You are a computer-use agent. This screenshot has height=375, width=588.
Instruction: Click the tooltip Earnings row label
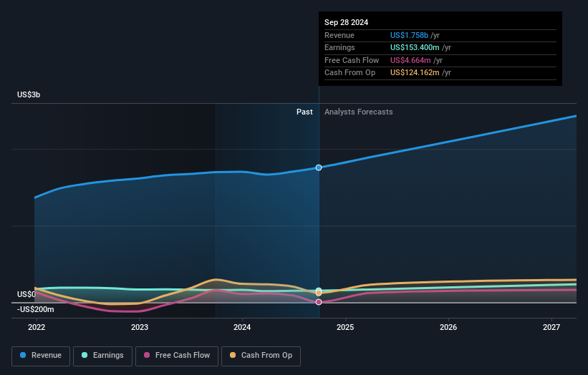(x=339, y=47)
